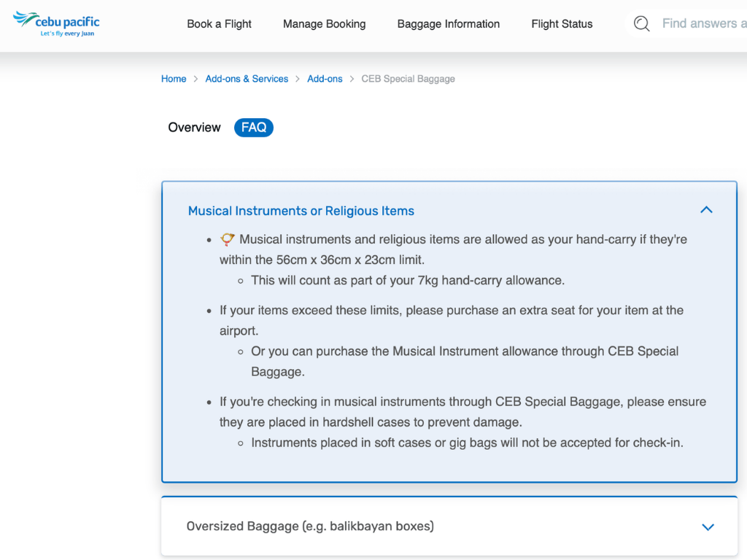The width and height of the screenshot is (747, 560).
Task: Click the Musical Instrument allowance sub-bullet text
Action: coord(465,362)
